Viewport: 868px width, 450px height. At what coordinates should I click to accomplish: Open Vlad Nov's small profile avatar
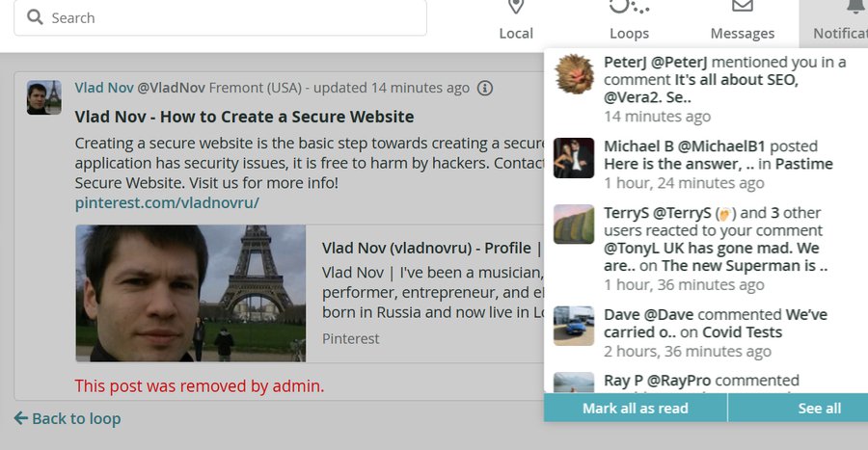(x=44, y=97)
